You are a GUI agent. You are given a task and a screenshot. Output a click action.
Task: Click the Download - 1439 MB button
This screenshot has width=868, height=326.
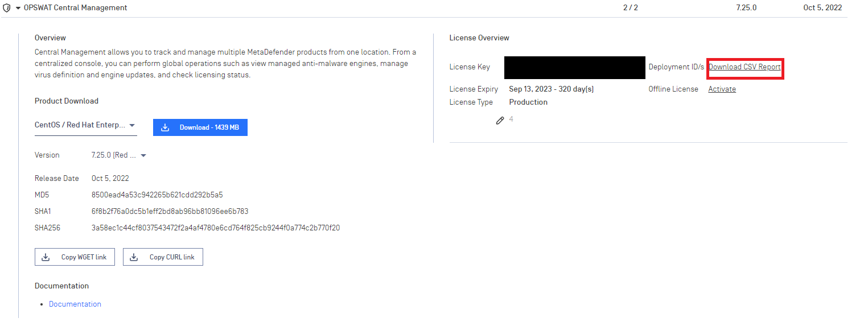(200, 127)
